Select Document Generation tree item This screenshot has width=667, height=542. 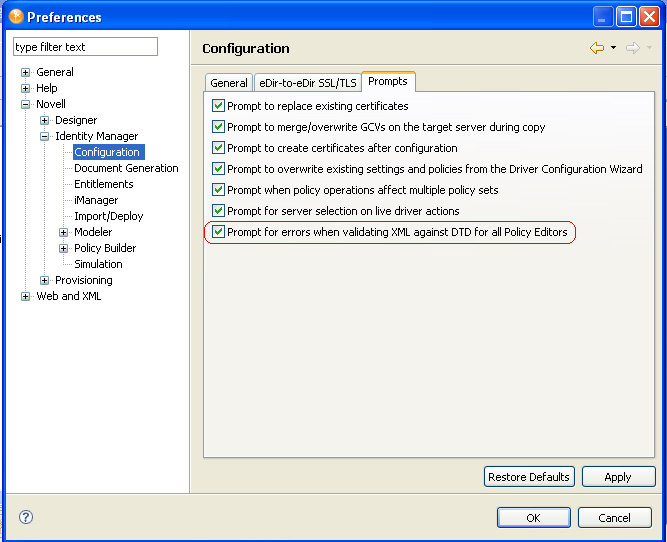[x=126, y=168]
